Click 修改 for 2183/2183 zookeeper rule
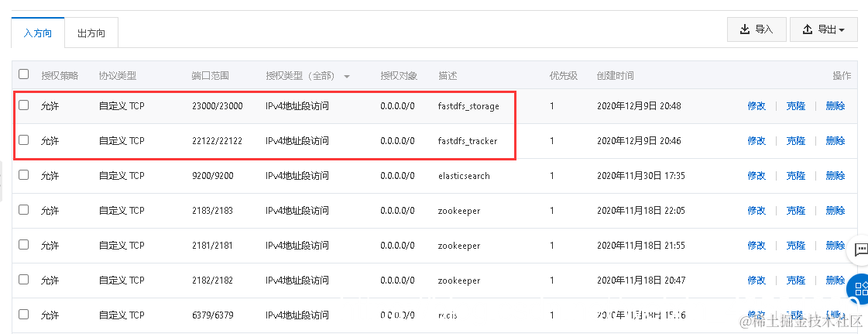This screenshot has height=334, width=868. (756, 211)
